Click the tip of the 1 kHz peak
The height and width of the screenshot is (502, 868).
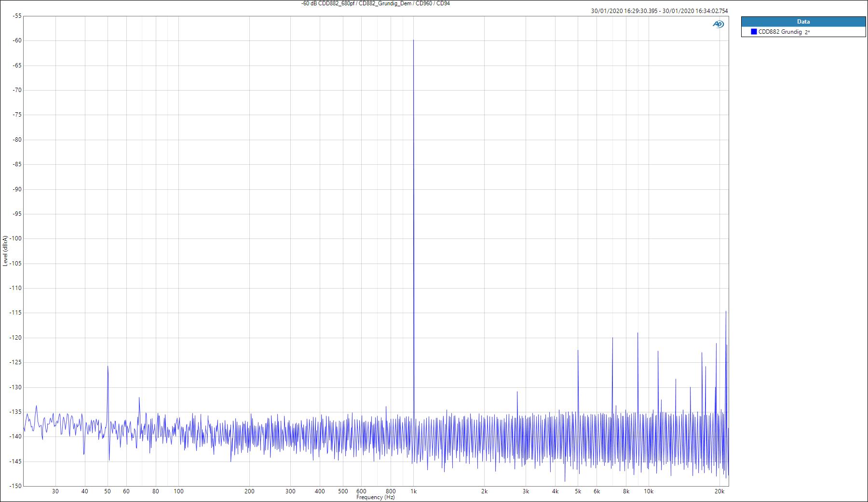point(413,41)
